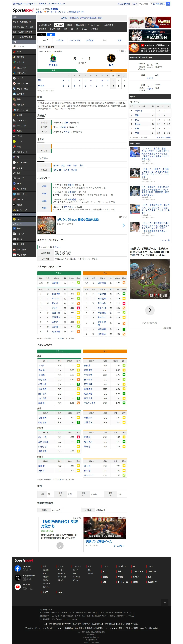Screen dimensions: 183x644
Task: Open the スポーツナビ野球チャンネル banner
Action: click(150, 48)
